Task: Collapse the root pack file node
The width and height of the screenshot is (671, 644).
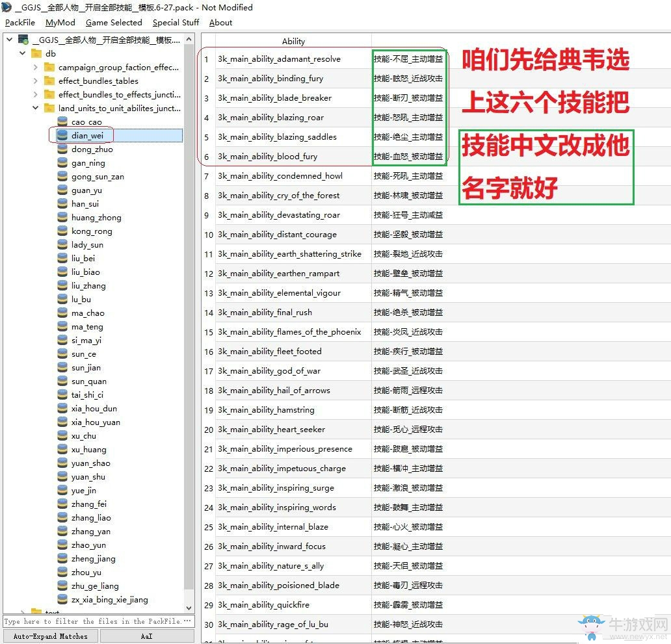Action: 9,40
